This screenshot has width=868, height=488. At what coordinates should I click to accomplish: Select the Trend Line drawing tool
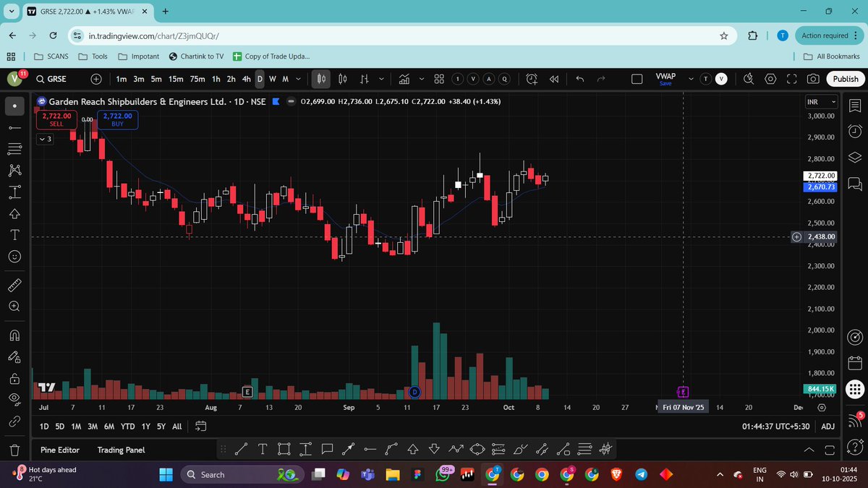(x=14, y=128)
